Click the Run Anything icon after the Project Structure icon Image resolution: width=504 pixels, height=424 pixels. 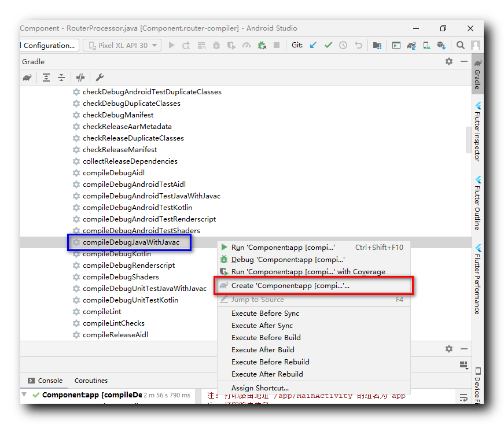click(x=396, y=45)
